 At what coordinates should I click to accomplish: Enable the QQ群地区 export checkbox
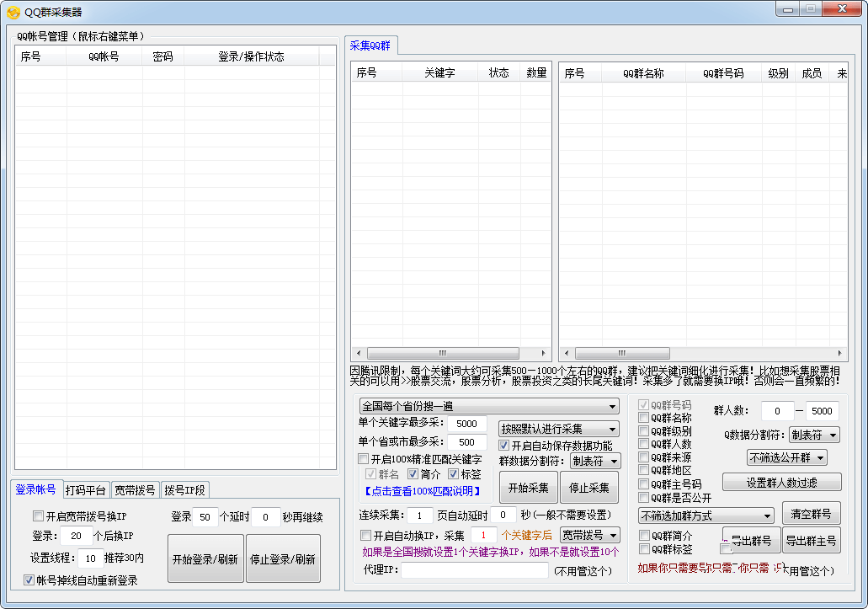(643, 470)
